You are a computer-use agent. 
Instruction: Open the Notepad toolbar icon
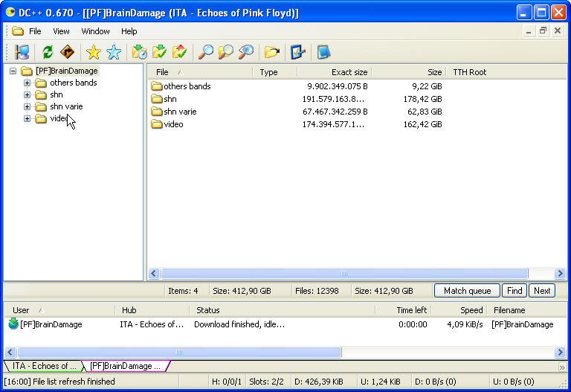coord(323,52)
